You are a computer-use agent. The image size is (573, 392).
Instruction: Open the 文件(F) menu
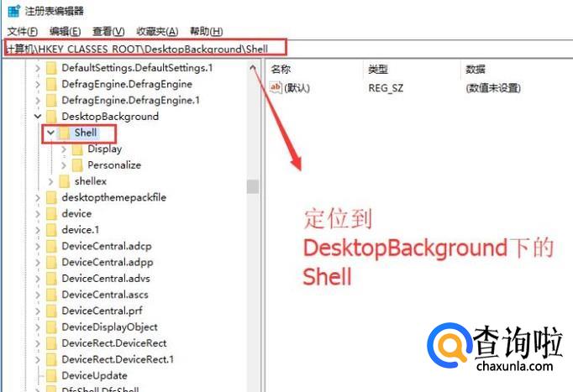23,31
